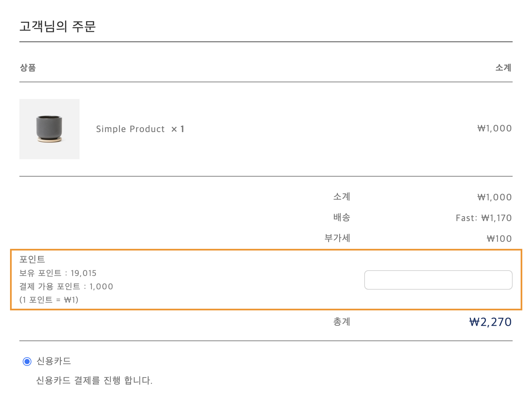The width and height of the screenshot is (532, 396).
Task: Click the 부가세 row label
Action: (337, 238)
